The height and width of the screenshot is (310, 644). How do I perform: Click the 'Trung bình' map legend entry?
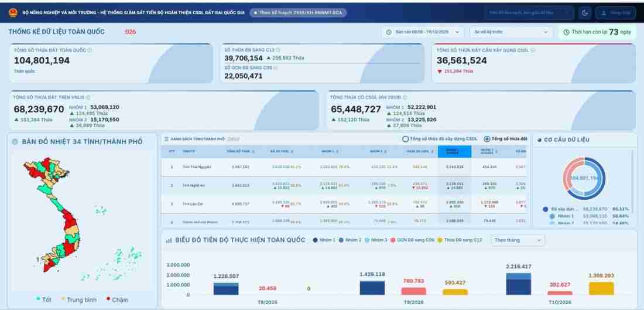[78, 299]
